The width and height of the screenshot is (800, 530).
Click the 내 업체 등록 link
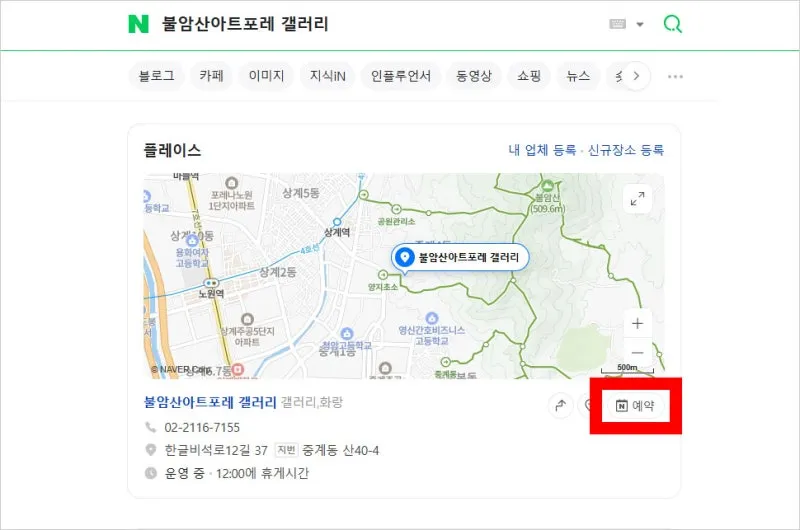[x=542, y=150]
